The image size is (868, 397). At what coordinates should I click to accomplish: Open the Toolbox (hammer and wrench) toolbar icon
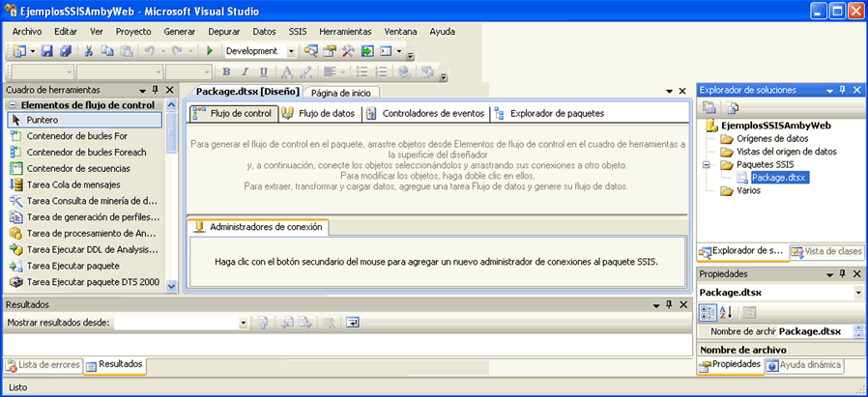[x=348, y=51]
